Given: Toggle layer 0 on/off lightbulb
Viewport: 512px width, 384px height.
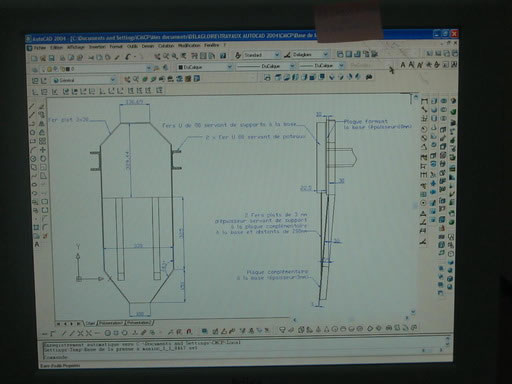Looking at the screenshot, I should [x=43, y=69].
